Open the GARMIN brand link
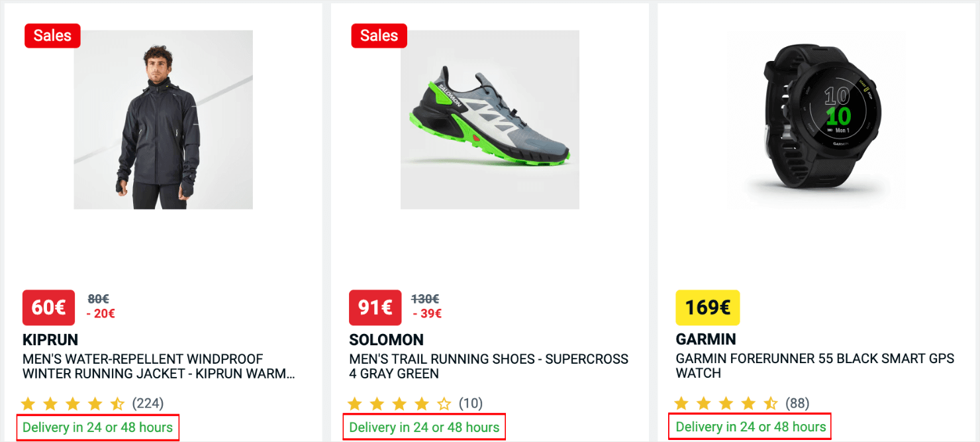This screenshot has width=980, height=442. pyautogui.click(x=705, y=339)
